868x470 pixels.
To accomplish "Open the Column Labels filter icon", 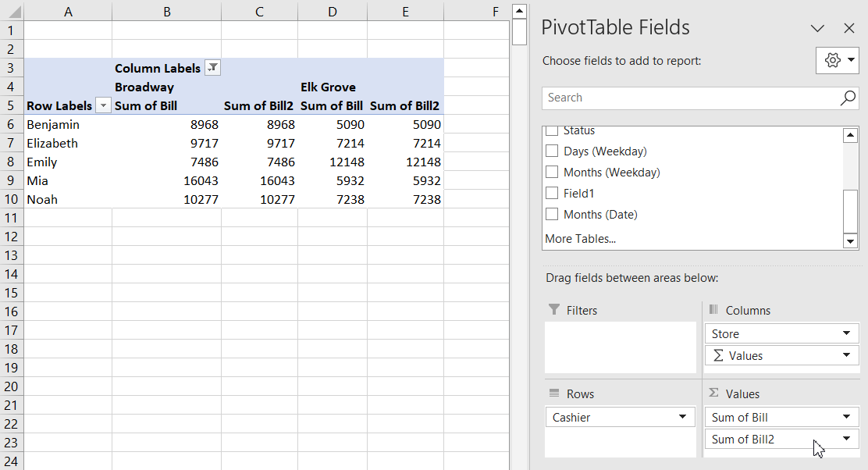I will pos(212,67).
